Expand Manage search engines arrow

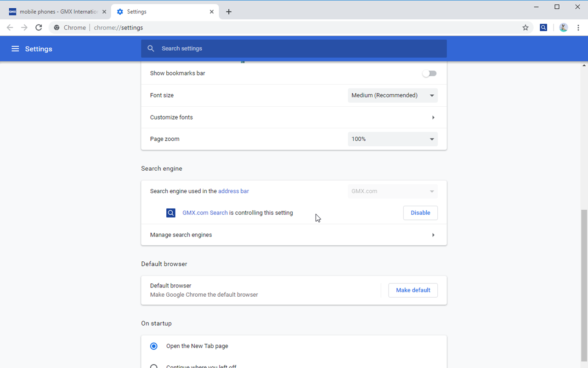click(433, 235)
